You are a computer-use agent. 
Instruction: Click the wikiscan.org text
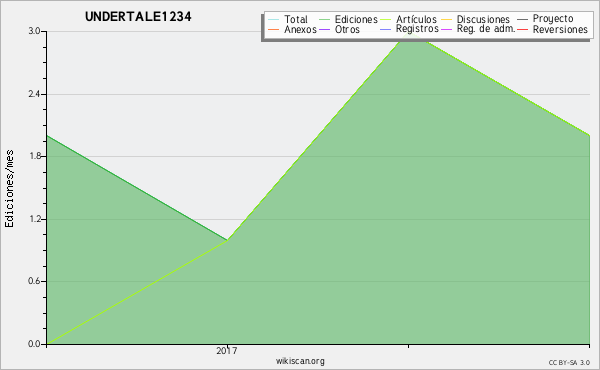tap(300, 361)
